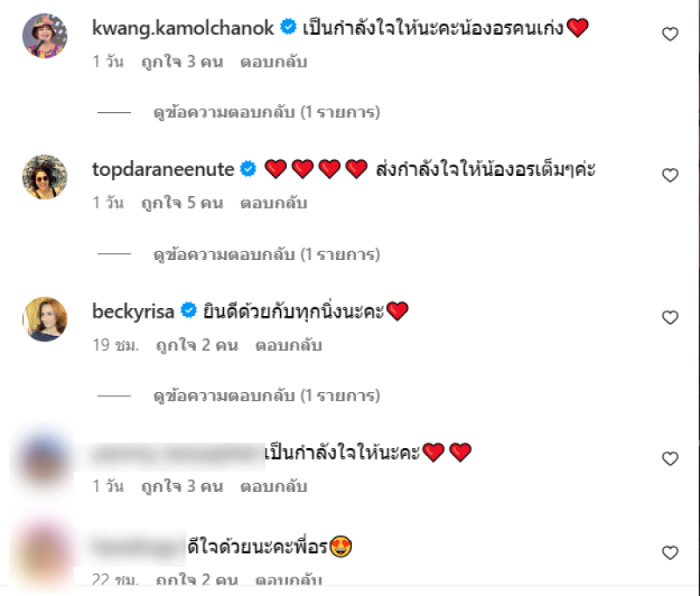Image resolution: width=700 pixels, height=596 pixels.
Task: Open kwang.kamolchanok username link
Action: tap(183, 28)
